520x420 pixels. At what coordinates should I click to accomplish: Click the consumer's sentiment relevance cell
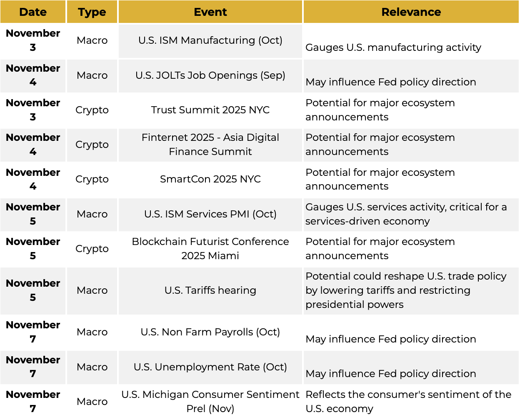point(408,402)
